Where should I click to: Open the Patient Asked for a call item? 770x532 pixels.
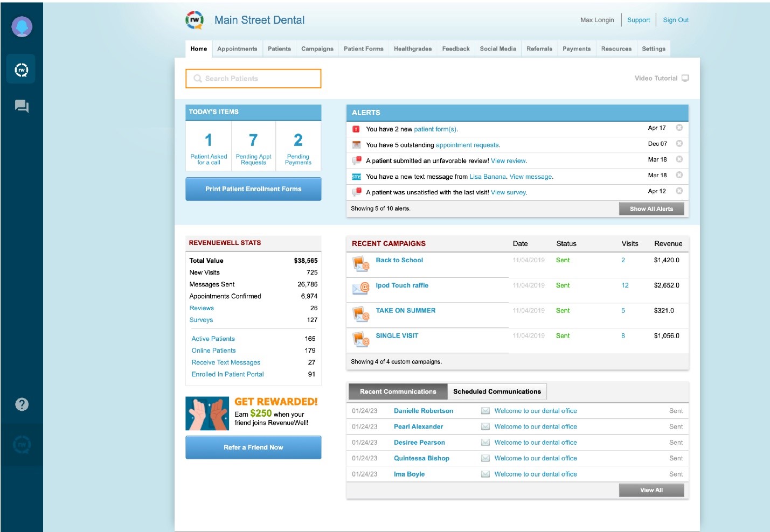pyautogui.click(x=209, y=146)
